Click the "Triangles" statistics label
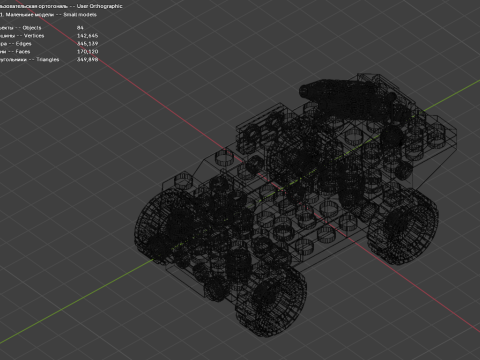480x360 pixels. [x=48, y=60]
